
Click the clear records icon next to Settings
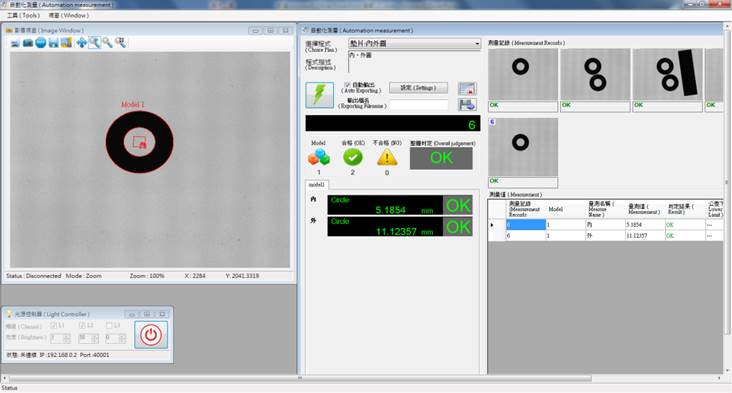pyautogui.click(x=467, y=89)
